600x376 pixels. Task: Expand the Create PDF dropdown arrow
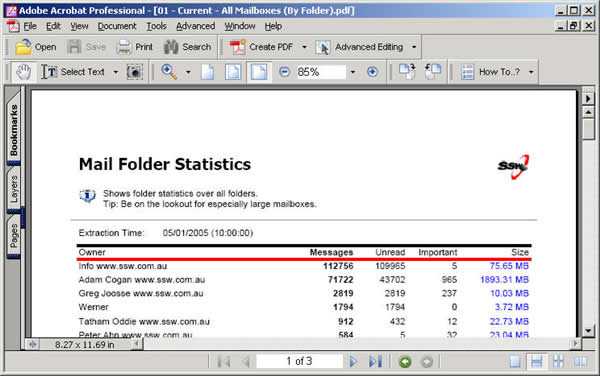tap(304, 47)
